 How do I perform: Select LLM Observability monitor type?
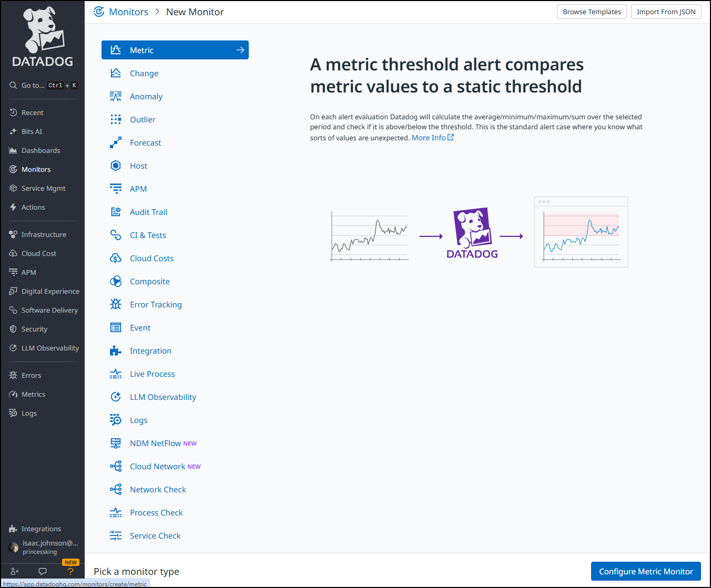pyautogui.click(x=175, y=397)
